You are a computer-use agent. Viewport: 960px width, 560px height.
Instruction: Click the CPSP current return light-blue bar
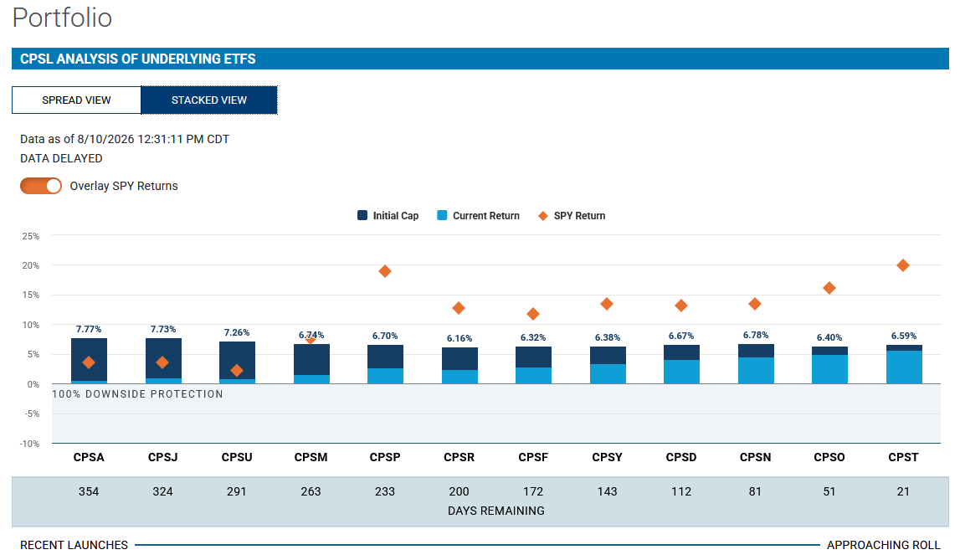point(385,376)
